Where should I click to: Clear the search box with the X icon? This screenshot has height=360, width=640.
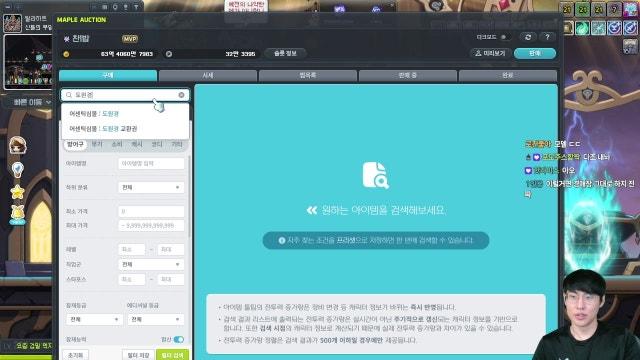(181, 95)
